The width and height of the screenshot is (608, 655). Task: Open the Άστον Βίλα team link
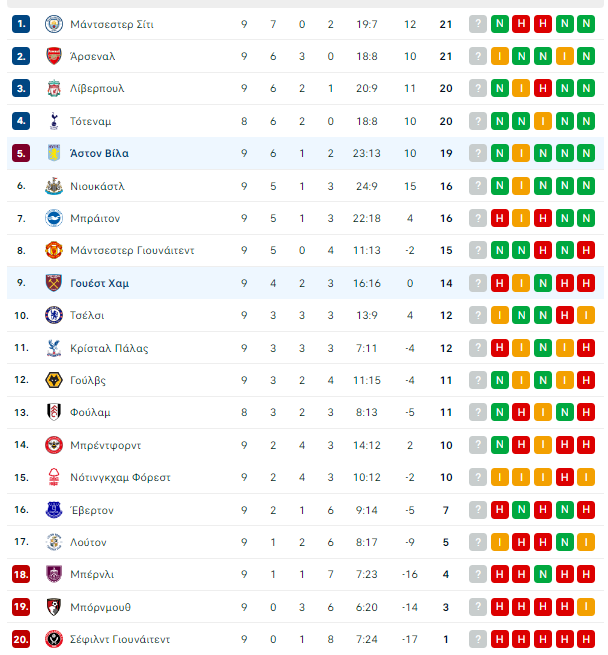(99, 154)
